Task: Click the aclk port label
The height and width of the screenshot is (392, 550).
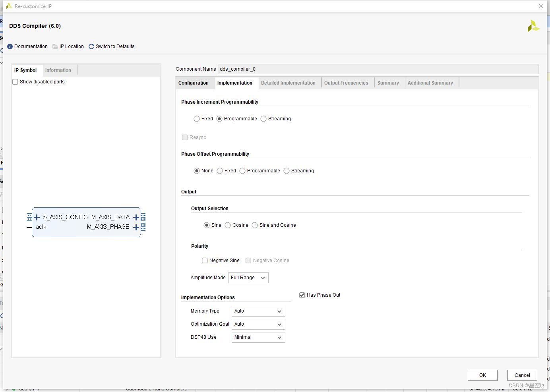Action: (x=41, y=227)
